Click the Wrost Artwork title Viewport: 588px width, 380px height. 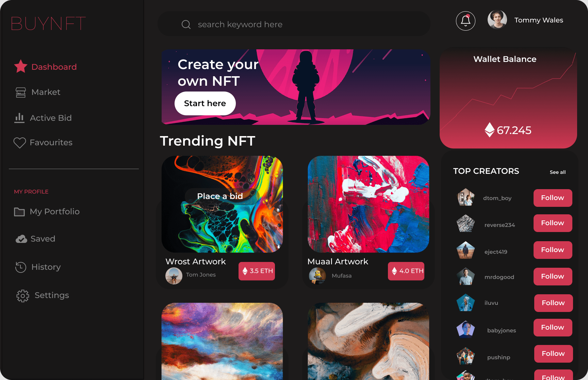196,262
